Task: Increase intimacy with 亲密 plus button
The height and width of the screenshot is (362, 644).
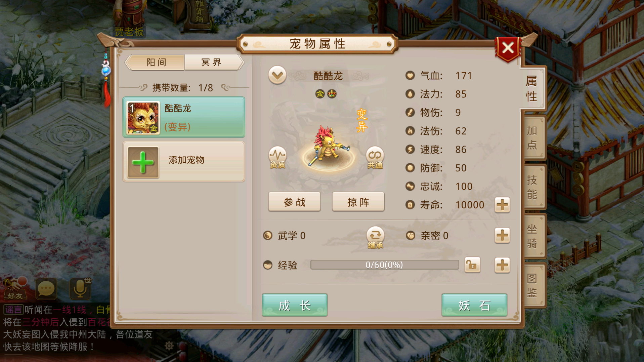Action: [502, 235]
